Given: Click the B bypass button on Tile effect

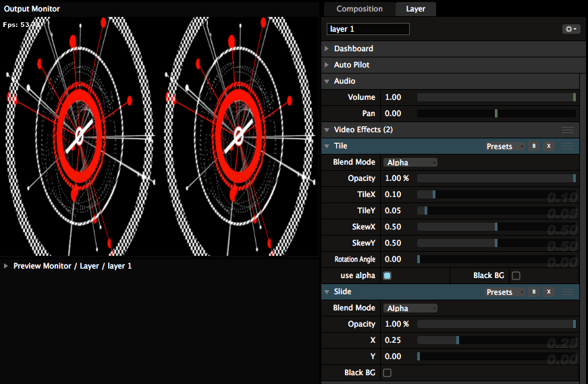Looking at the screenshot, I should coord(533,146).
